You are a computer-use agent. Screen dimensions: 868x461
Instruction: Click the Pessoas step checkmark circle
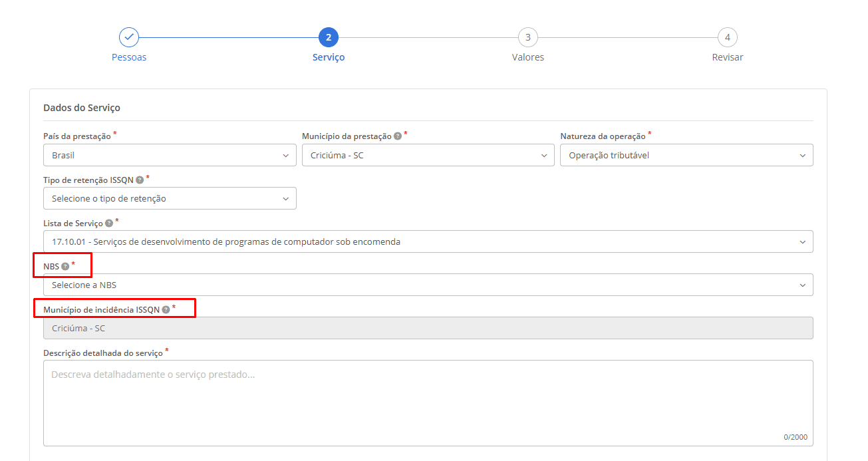coord(129,37)
